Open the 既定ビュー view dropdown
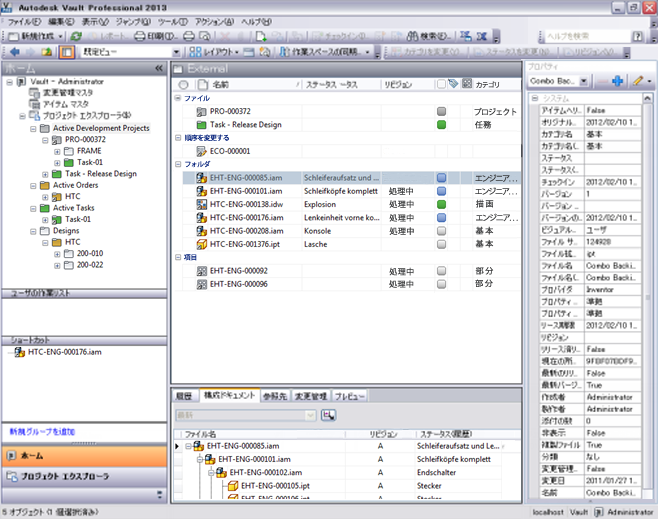Screen dimensions: 658x519 point(177,52)
